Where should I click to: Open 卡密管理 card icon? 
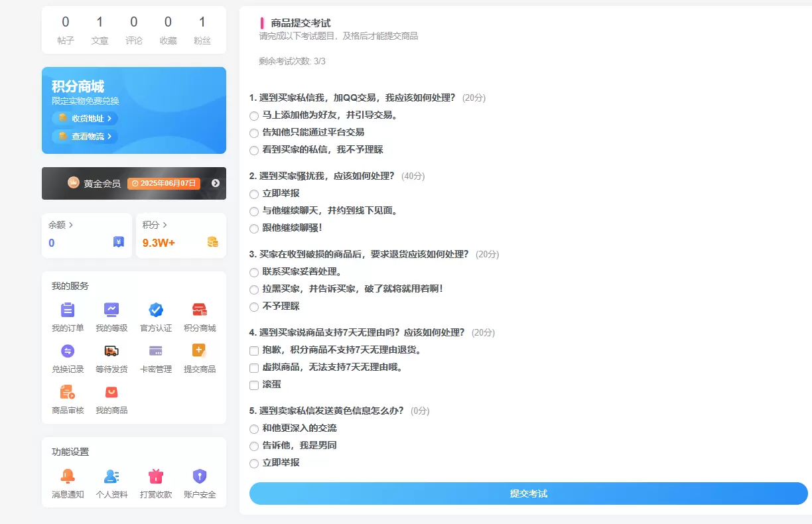(156, 351)
